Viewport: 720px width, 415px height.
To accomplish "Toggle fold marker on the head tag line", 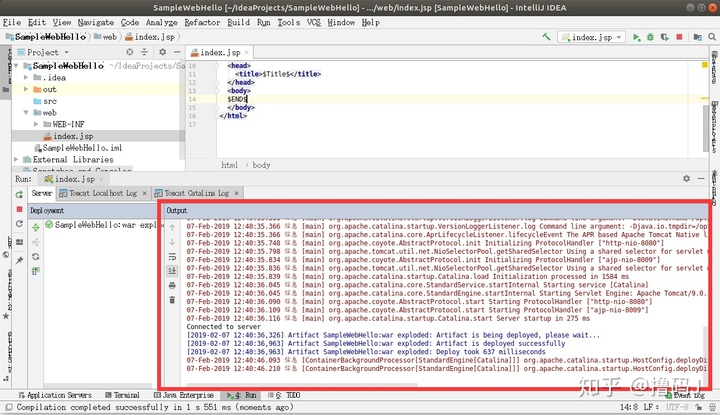I will tap(216, 66).
